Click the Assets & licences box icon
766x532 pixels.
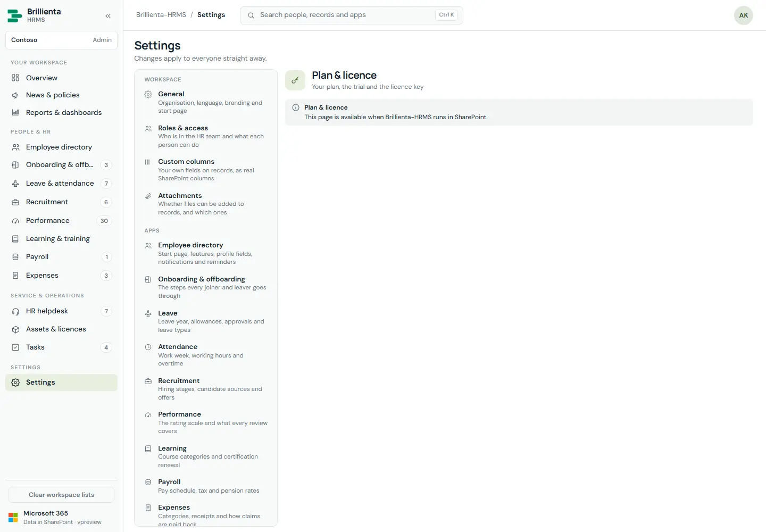[15, 329]
